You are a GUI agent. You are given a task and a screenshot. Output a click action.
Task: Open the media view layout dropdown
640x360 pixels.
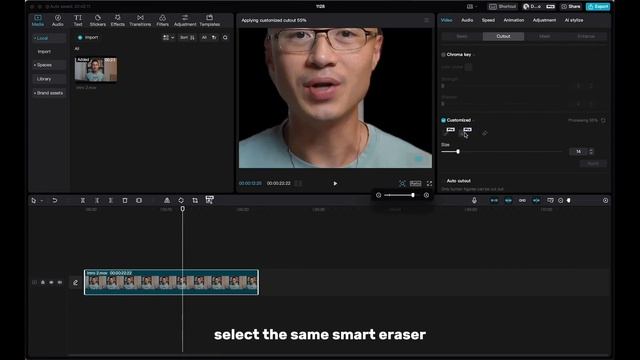point(168,38)
